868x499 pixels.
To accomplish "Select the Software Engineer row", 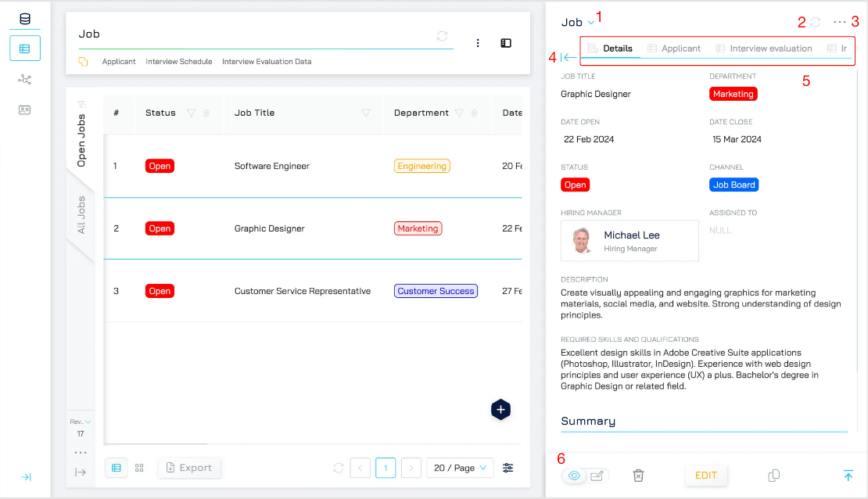I will (x=313, y=166).
